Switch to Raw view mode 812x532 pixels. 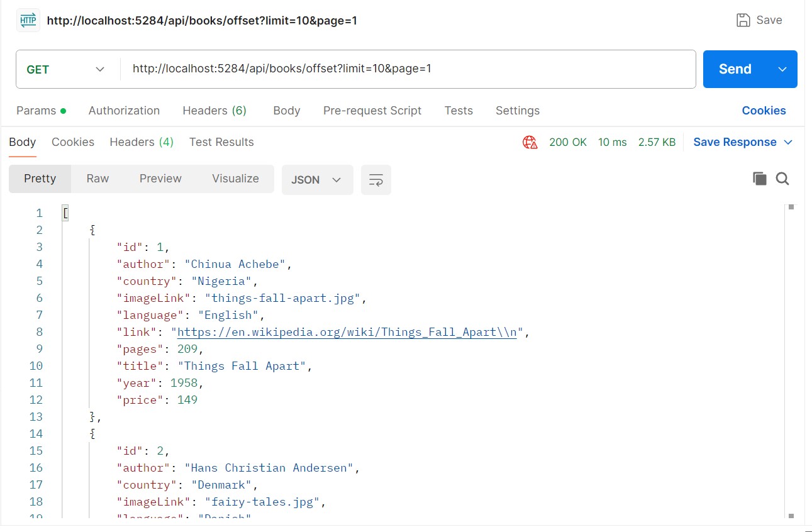(97, 179)
